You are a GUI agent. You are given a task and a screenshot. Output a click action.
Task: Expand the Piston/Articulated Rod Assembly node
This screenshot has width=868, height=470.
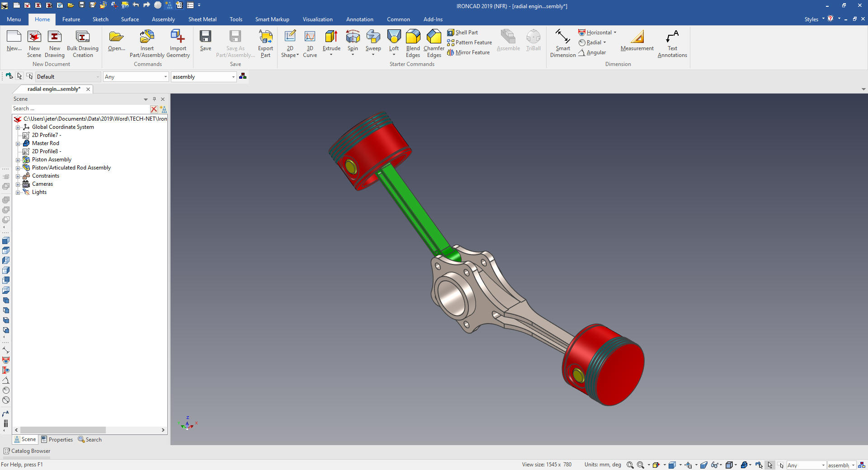tap(18, 168)
